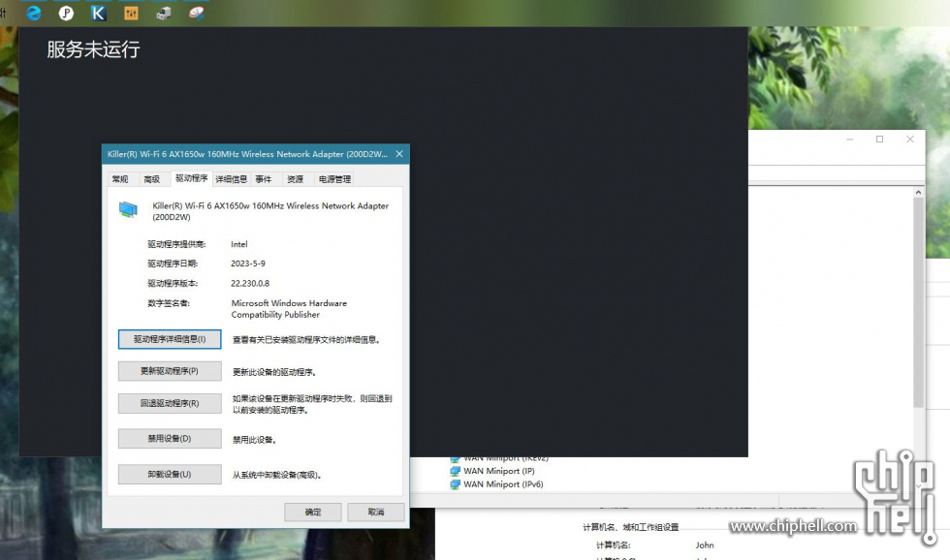Click the driver provider value Intel
This screenshot has width=950, height=560.
pyautogui.click(x=239, y=244)
